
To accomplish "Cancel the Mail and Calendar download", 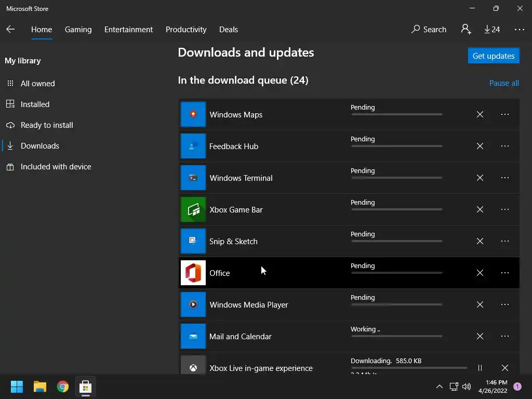I will point(480,336).
